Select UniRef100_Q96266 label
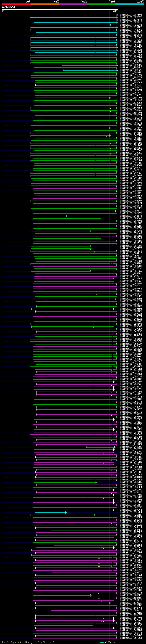The image size is (146, 644). pyautogui.click(x=131, y=321)
